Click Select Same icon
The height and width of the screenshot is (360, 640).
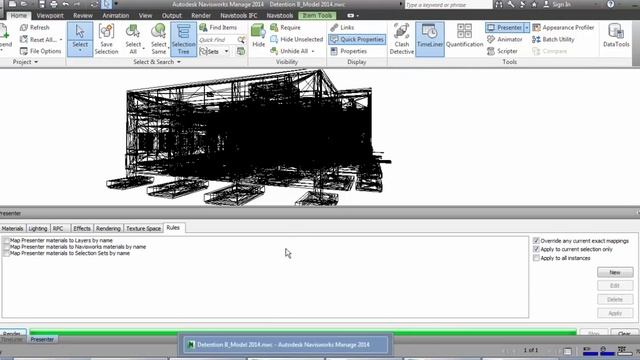pos(158,31)
